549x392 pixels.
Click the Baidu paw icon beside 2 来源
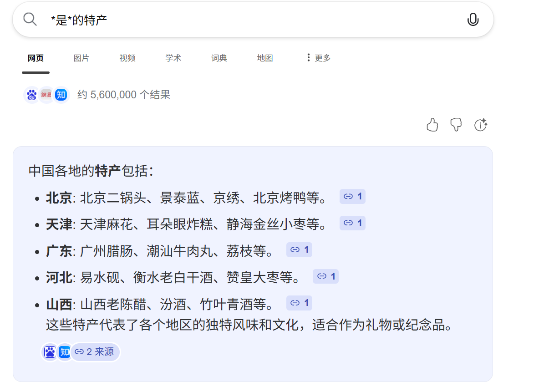pos(50,352)
